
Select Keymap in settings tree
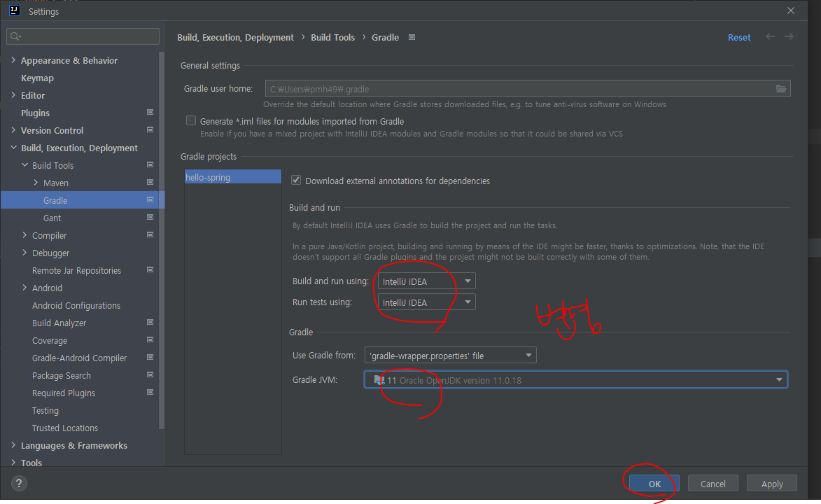click(37, 78)
